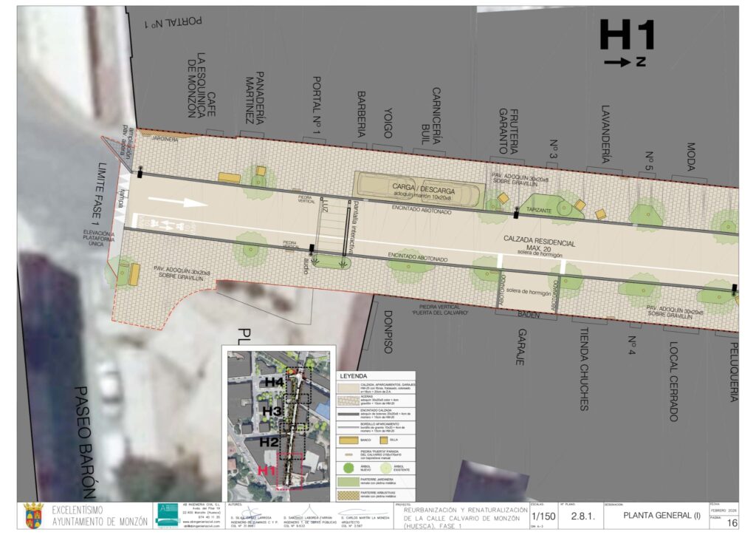This screenshot has width=756, height=535.
Task: Click the 'Banco' bench symbol in the legend
Action: click(x=347, y=438)
